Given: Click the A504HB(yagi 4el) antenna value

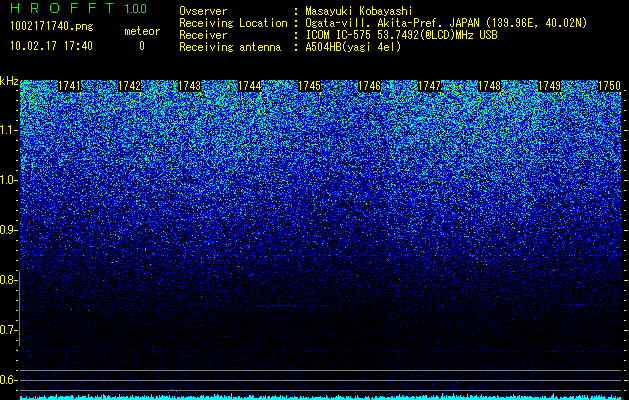Looking at the screenshot, I should pyautogui.click(x=353, y=47).
